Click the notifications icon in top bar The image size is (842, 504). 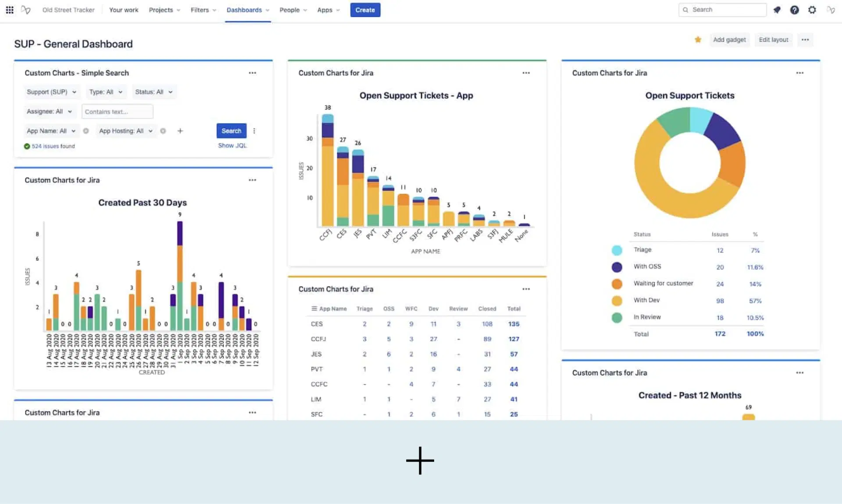point(777,10)
